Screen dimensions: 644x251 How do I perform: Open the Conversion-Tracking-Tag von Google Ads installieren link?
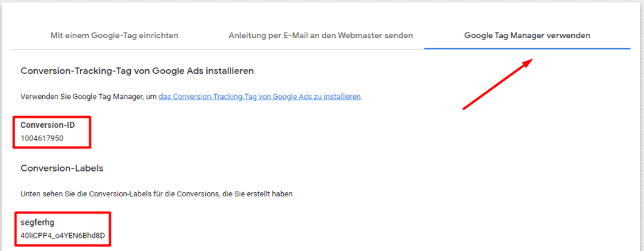coord(260,97)
